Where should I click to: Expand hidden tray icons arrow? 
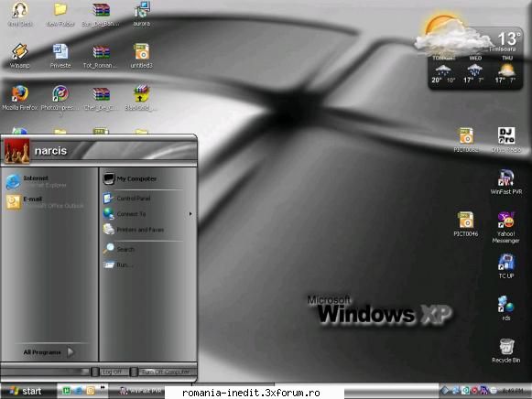point(444,391)
